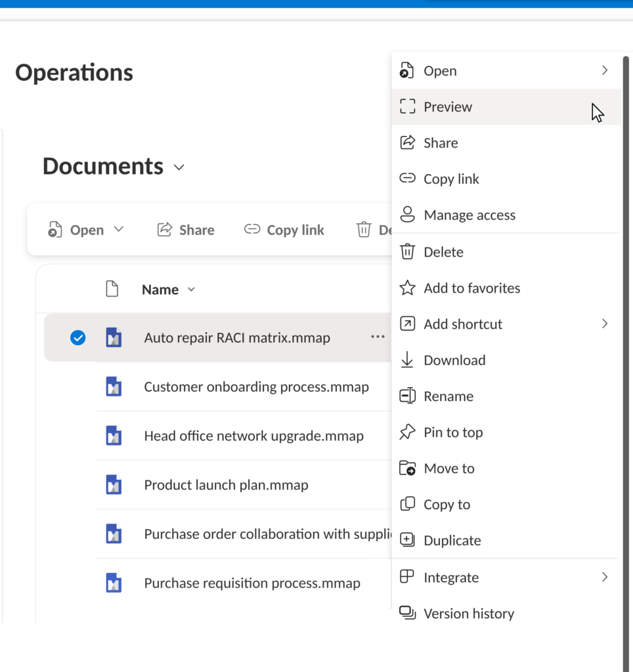Click the Rename icon
633x672 pixels.
[x=407, y=396]
